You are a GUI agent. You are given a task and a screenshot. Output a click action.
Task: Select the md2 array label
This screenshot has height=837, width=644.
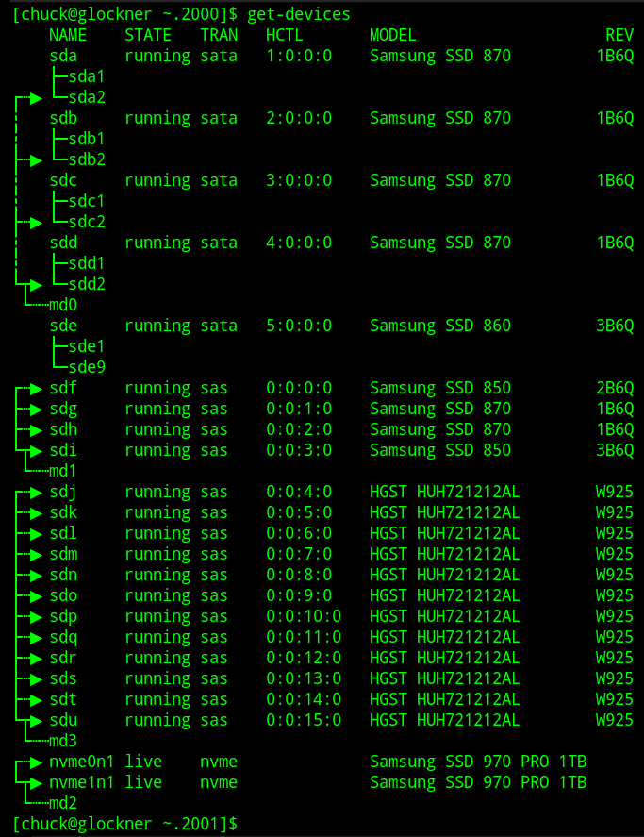pos(63,803)
